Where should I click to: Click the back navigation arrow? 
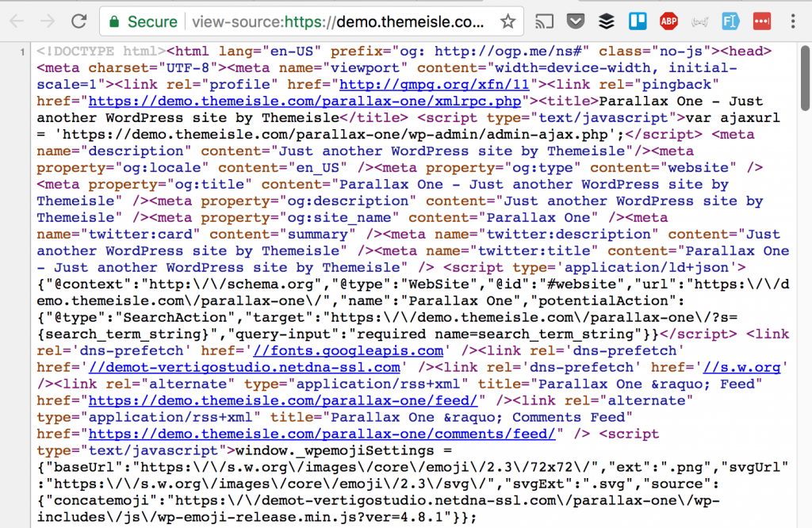[x=16, y=21]
